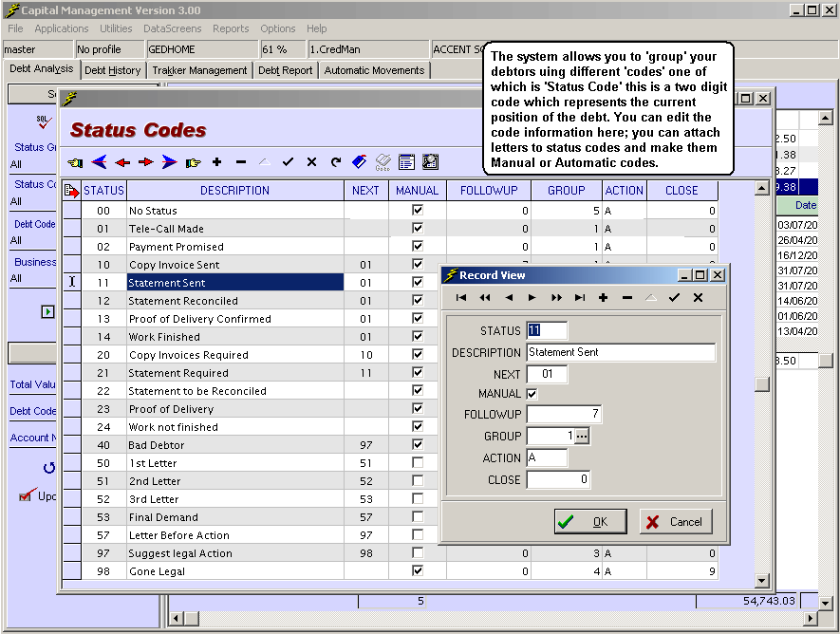Screen dimensions: 840x634
Task: Open the Utilities menu
Action: click(x=116, y=28)
